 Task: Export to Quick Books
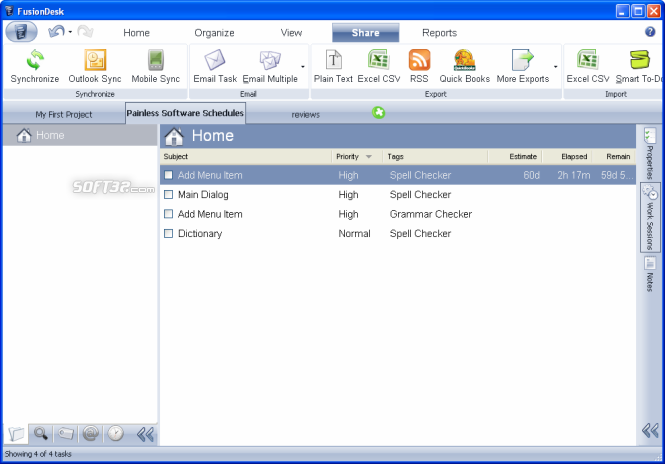click(464, 60)
